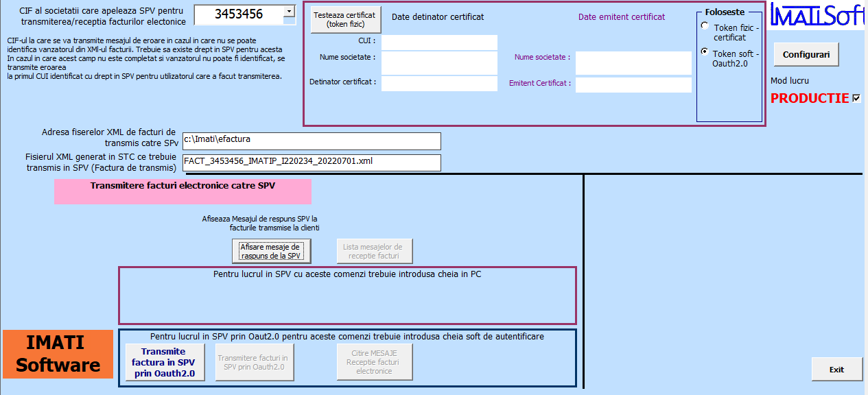
Task: Click the CUI field under Date detinator certificat
Action: pyautogui.click(x=439, y=43)
